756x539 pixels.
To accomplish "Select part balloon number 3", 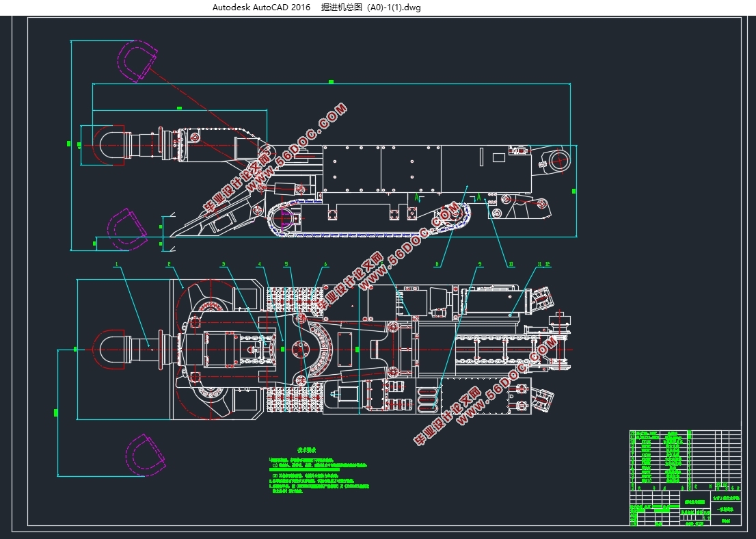I will point(224,264).
